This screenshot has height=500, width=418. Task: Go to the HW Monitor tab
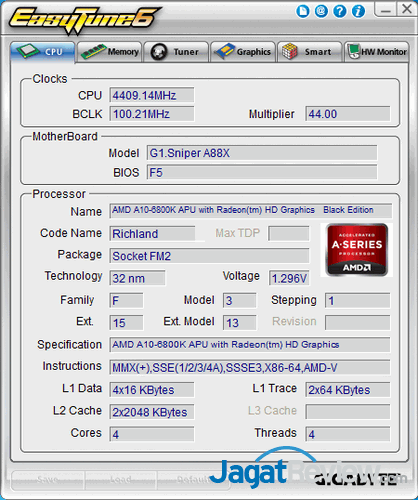point(377,52)
